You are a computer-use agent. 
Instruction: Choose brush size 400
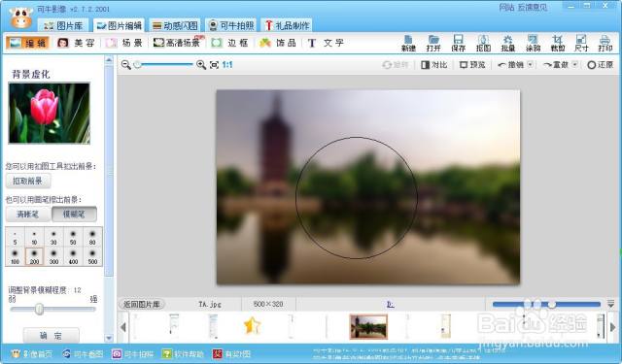pyautogui.click(x=73, y=256)
